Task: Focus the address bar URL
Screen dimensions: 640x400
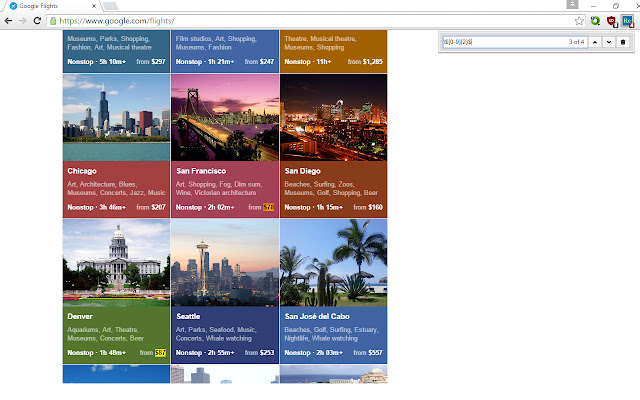Action: pos(300,20)
